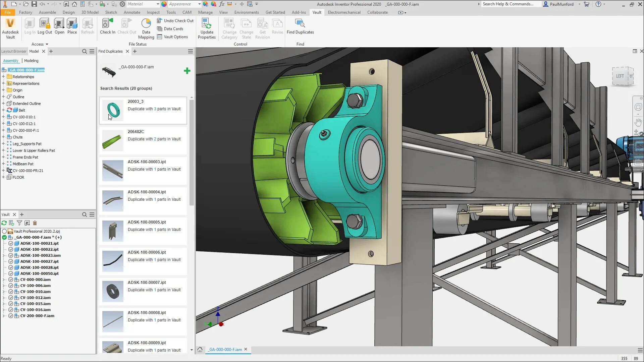Image resolution: width=644 pixels, height=362 pixels.
Task: Expand ADSK-100-00023.iam in Vault browser
Action: coord(4,255)
